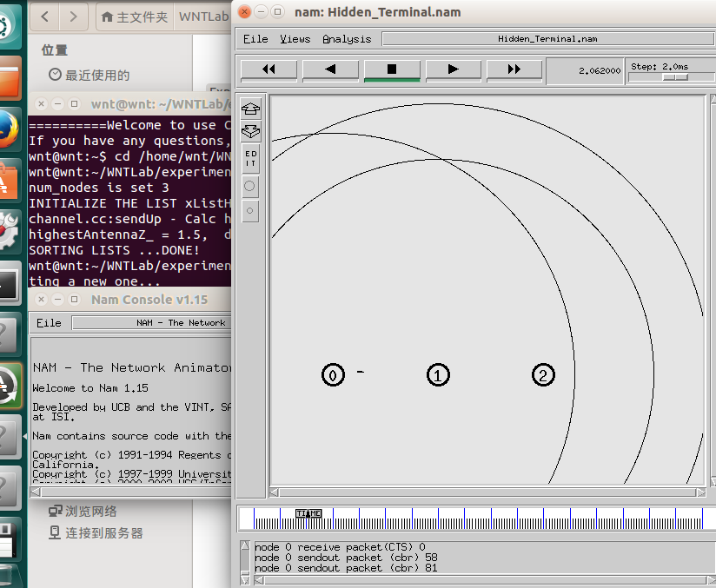Click the forward button in the file manager
716x588 pixels.
73,17
